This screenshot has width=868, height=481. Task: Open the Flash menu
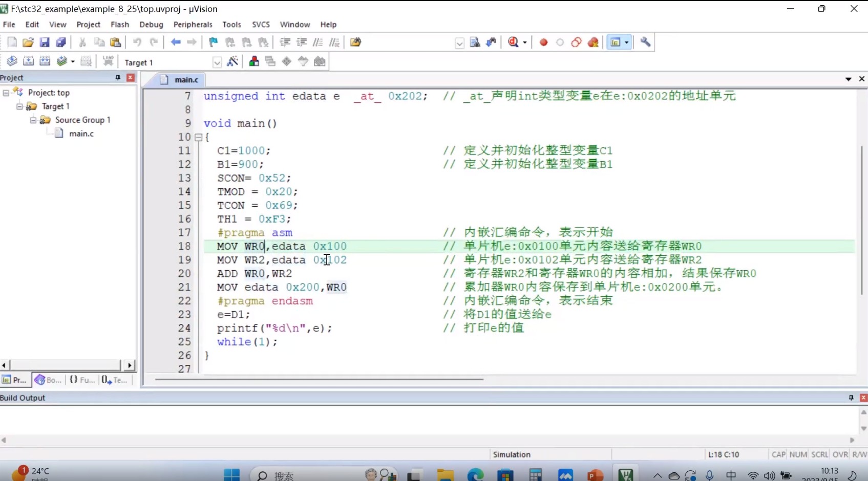(120, 25)
